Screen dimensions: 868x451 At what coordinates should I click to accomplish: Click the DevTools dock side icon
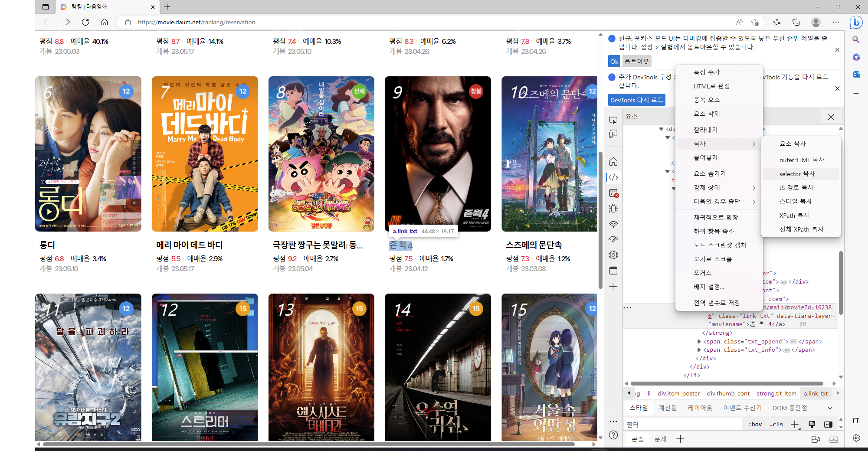(856, 421)
